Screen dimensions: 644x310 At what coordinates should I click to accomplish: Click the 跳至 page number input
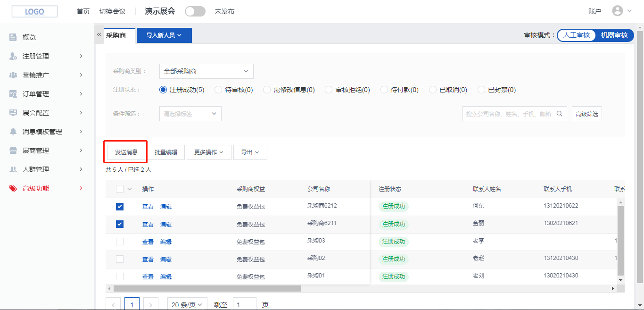245,305
